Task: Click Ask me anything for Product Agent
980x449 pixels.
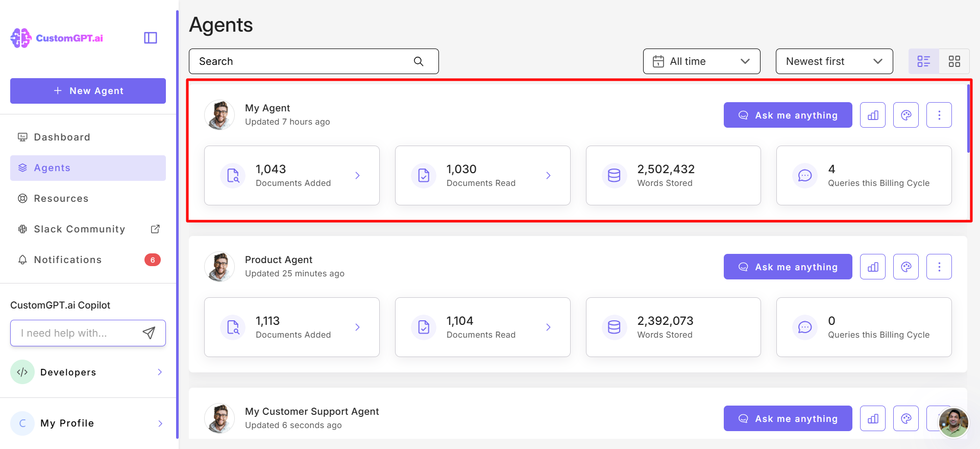Action: pyautogui.click(x=788, y=267)
